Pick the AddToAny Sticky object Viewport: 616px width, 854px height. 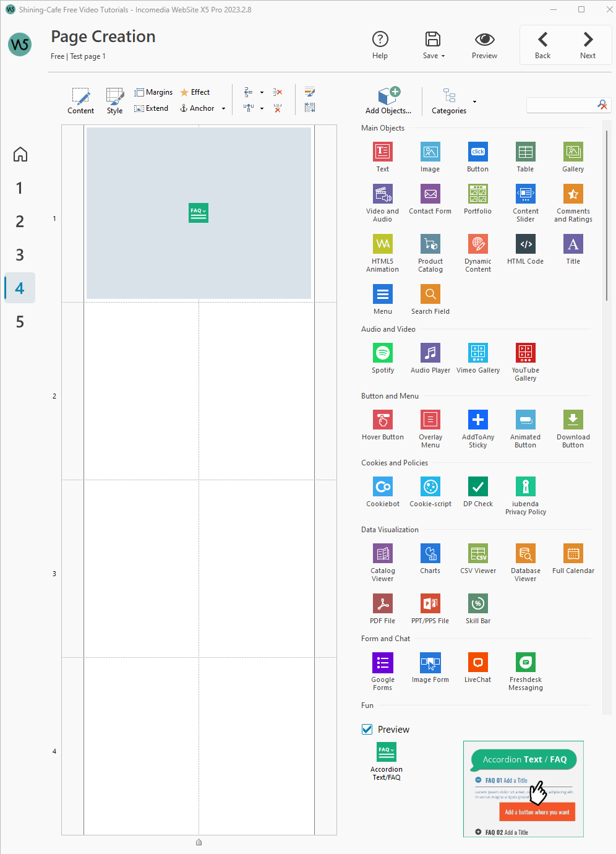pyautogui.click(x=477, y=420)
